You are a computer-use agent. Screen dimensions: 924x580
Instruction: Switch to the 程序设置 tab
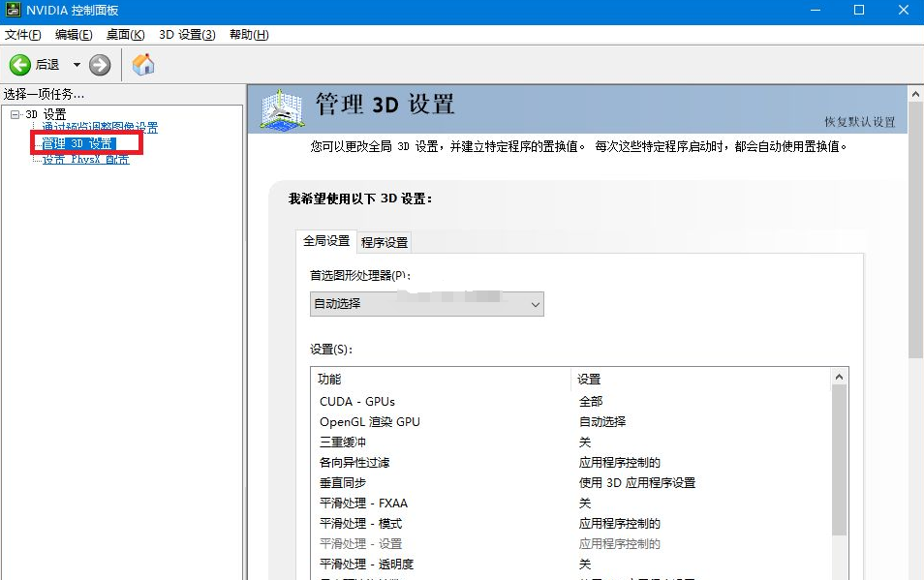385,243
